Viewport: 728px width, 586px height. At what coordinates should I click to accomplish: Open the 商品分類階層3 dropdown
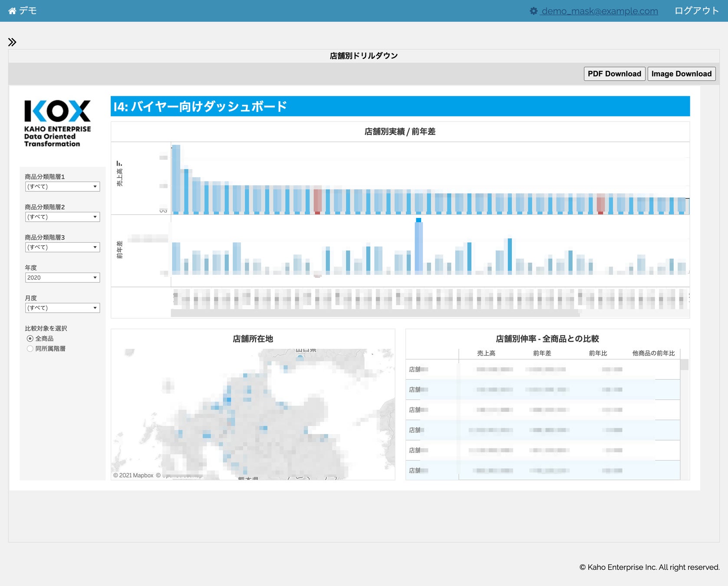tap(62, 247)
